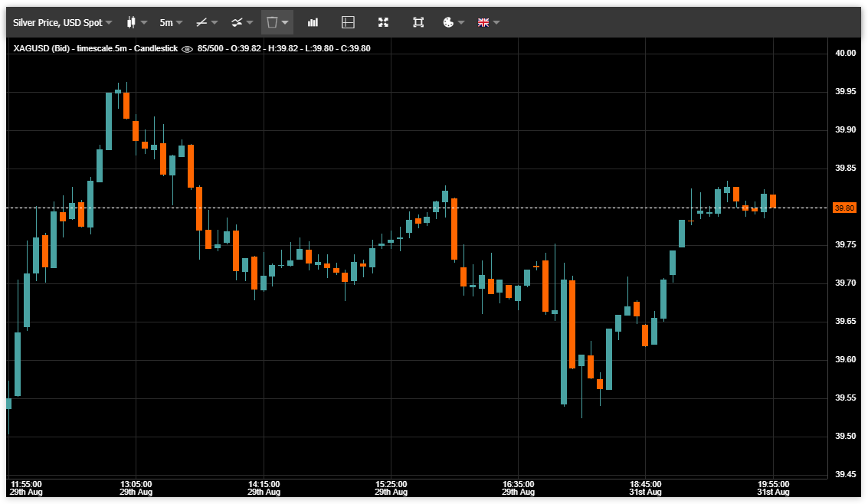This screenshot has height=504, width=868.
Task: Expand the theme palette dropdown arrow
Action: 461,23
